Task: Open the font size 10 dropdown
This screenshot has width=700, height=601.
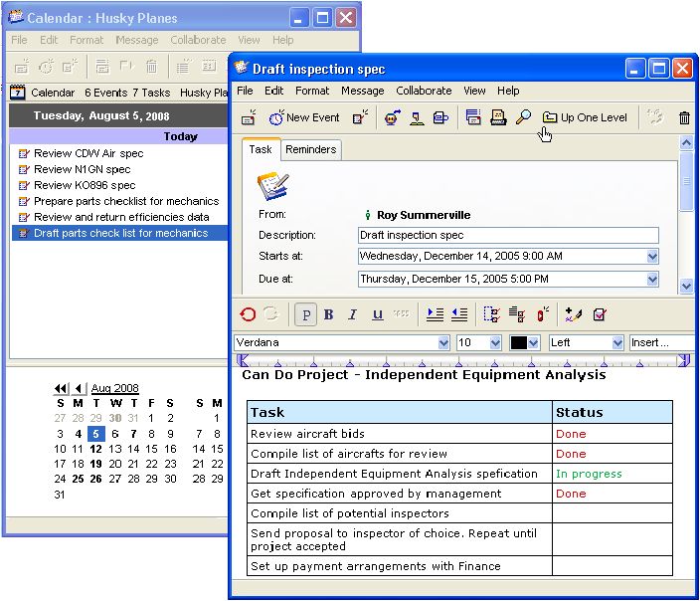Action: click(x=494, y=342)
